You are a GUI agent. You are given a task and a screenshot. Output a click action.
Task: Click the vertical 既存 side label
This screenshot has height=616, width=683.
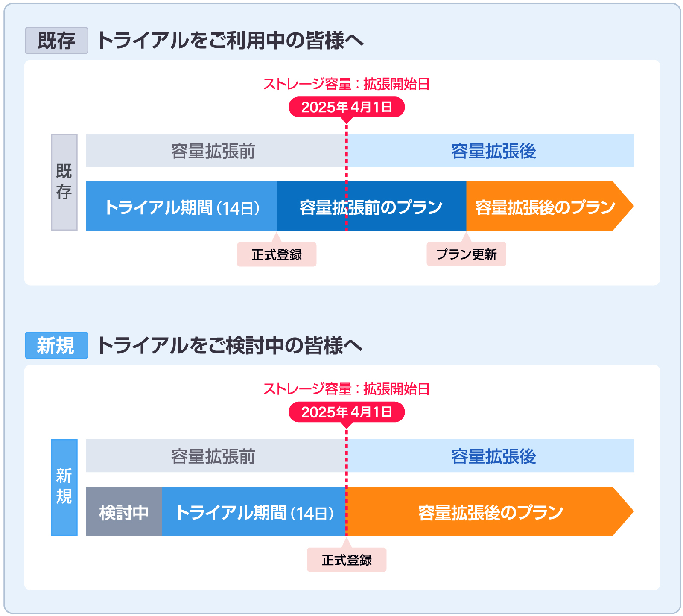coord(64,182)
